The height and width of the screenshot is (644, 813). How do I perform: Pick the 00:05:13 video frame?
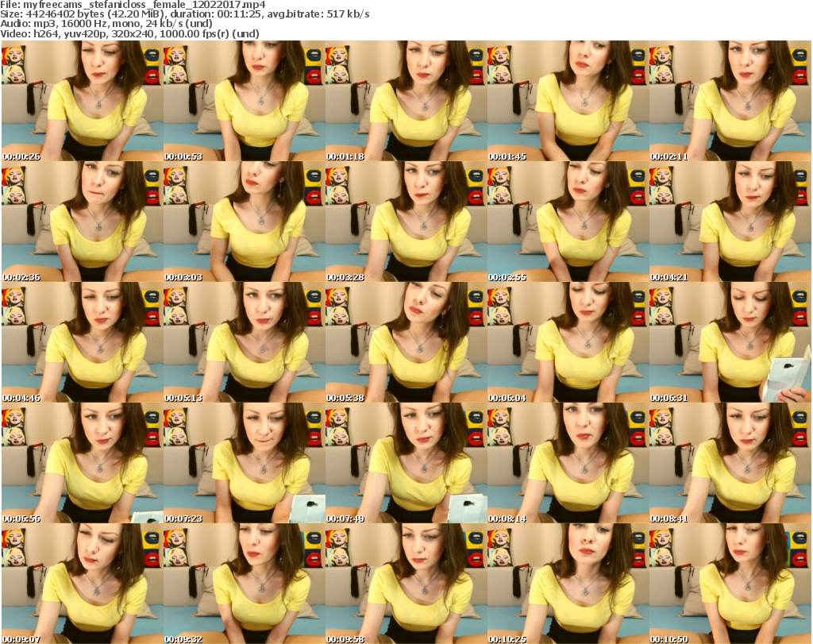tap(245, 342)
